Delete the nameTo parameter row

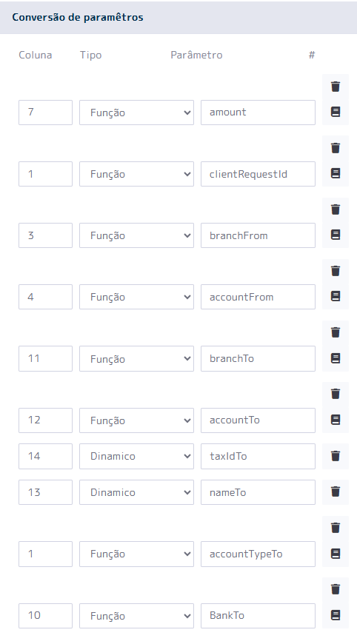336,492
